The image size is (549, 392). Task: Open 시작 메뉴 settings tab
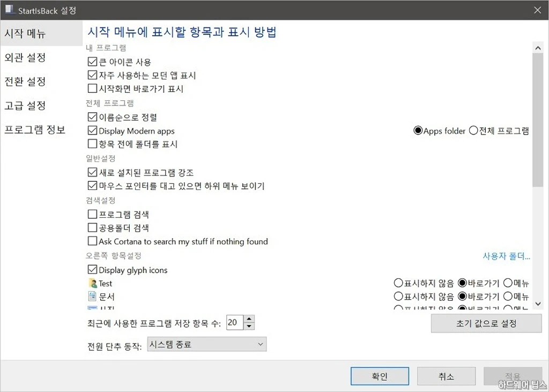point(41,33)
